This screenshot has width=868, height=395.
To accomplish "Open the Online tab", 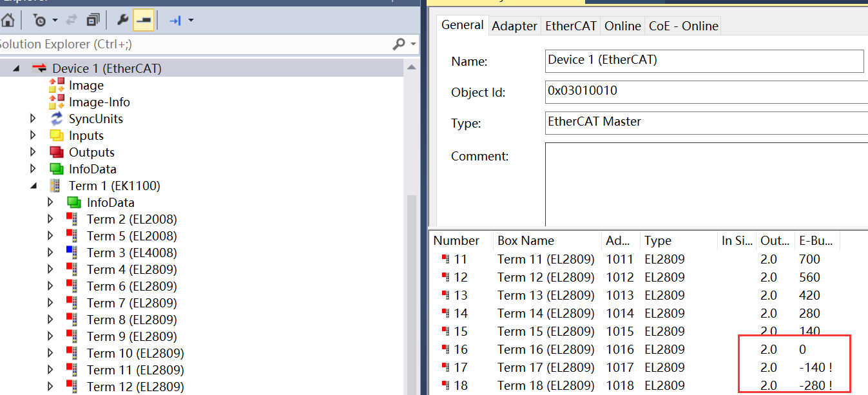I will [x=622, y=26].
